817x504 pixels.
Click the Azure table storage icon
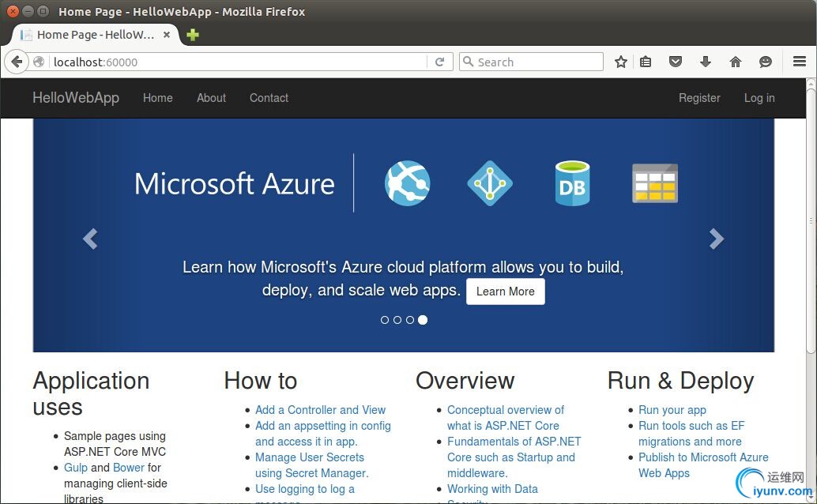click(655, 183)
